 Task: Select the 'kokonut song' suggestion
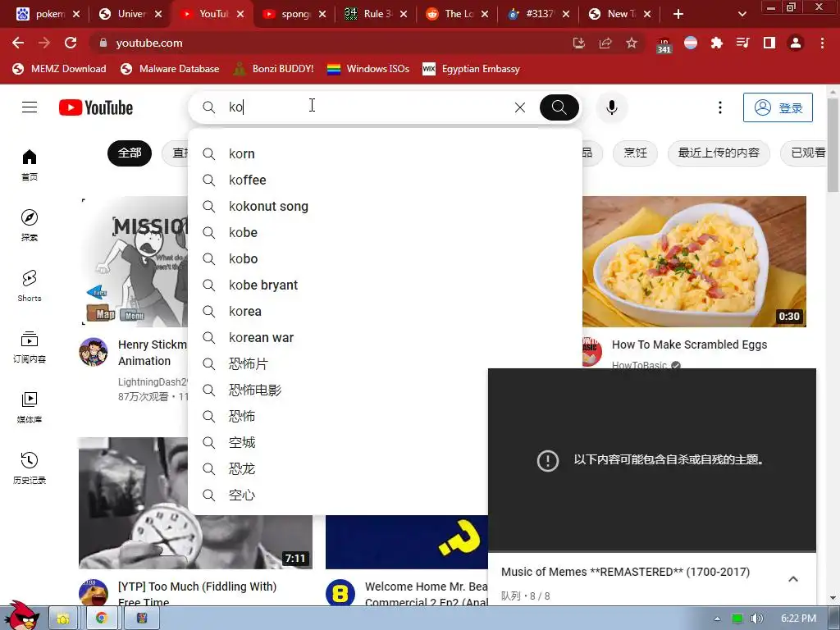[386, 206]
